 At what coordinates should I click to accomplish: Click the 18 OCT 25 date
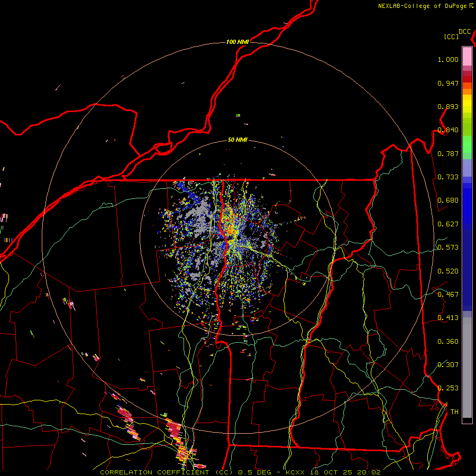pyautogui.click(x=331, y=472)
